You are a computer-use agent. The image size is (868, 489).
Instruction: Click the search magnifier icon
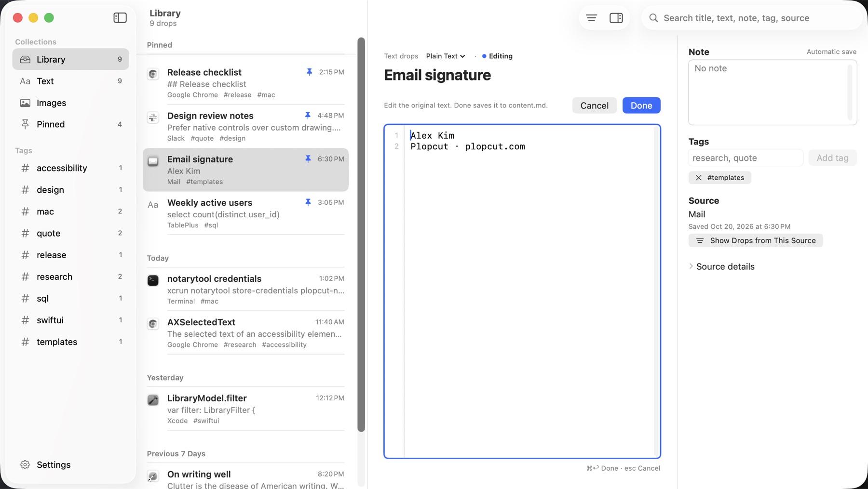pos(653,18)
